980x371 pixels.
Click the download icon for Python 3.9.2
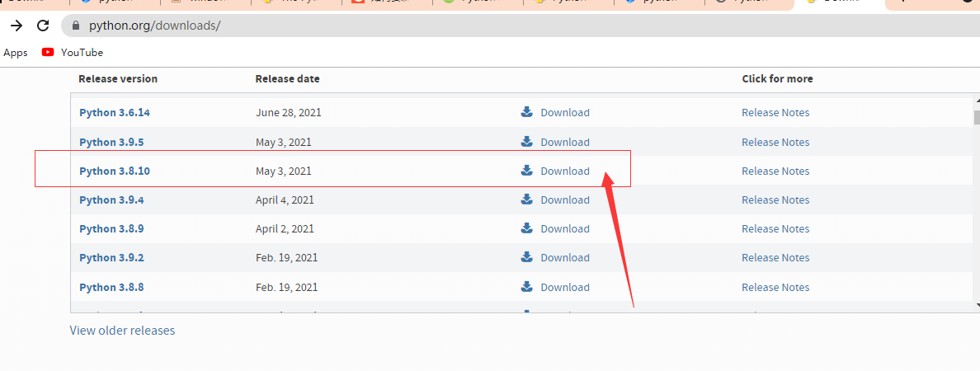[x=527, y=256]
